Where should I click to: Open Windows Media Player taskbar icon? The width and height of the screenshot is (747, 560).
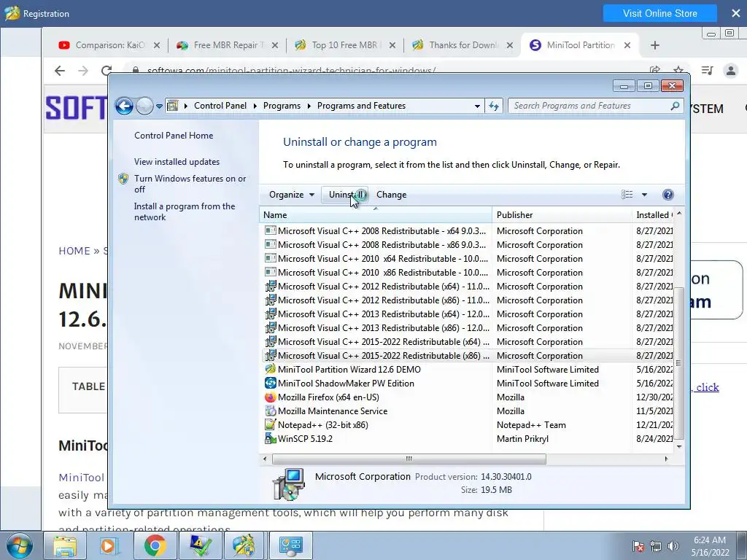click(x=110, y=545)
